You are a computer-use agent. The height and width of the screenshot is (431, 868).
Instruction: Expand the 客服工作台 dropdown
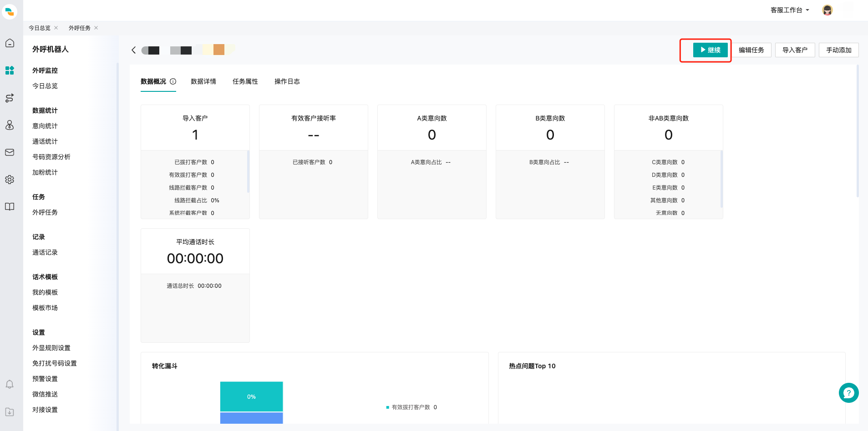pyautogui.click(x=790, y=10)
